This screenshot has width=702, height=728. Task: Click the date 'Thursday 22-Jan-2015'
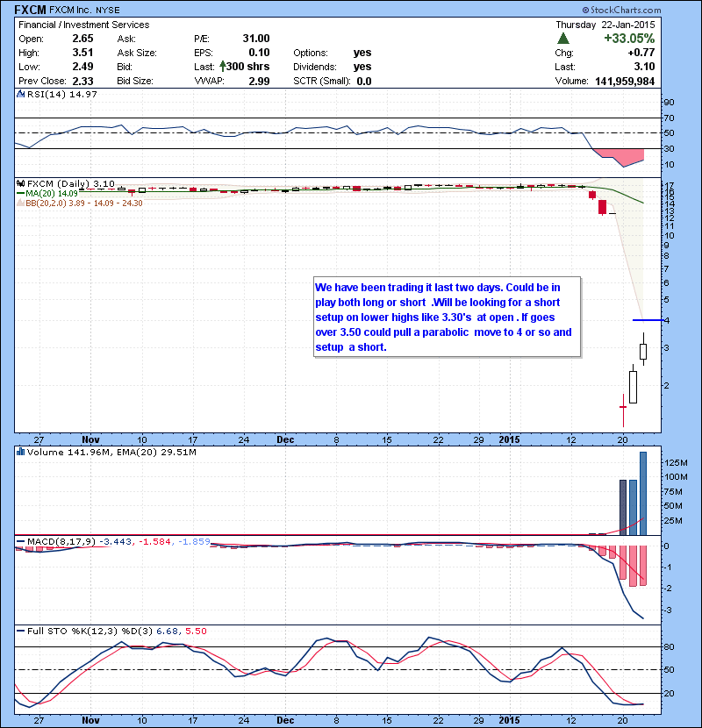pos(605,25)
